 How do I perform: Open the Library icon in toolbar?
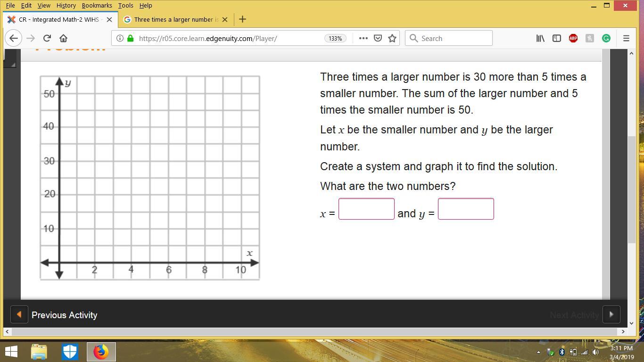coord(540,38)
